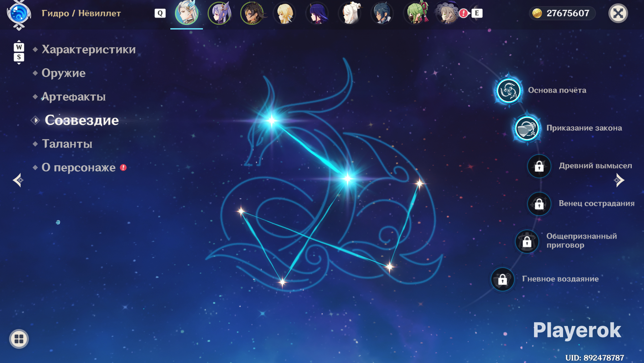Go to previous character with left arrow
The height and width of the screenshot is (363, 644).
point(18,180)
